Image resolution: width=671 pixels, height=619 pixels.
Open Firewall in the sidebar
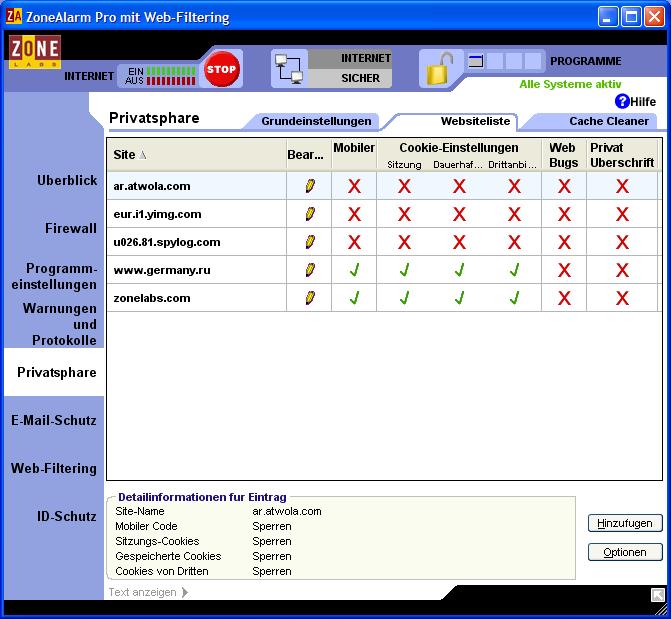[x=71, y=228]
